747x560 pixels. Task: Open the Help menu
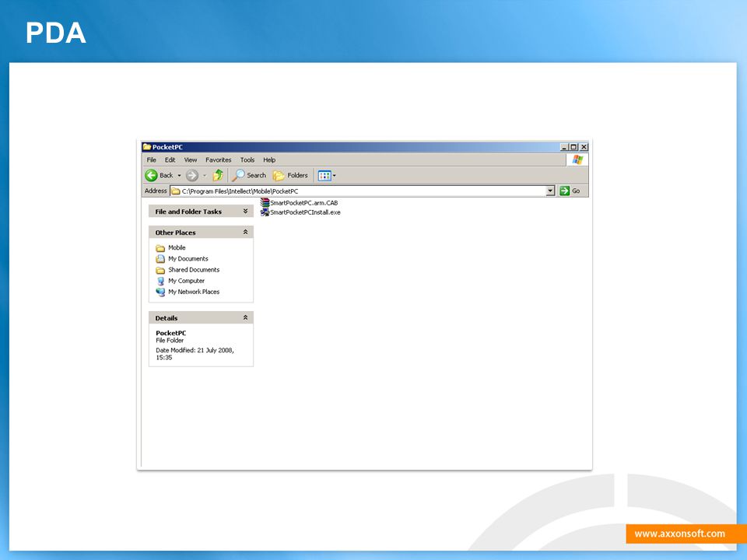(269, 160)
